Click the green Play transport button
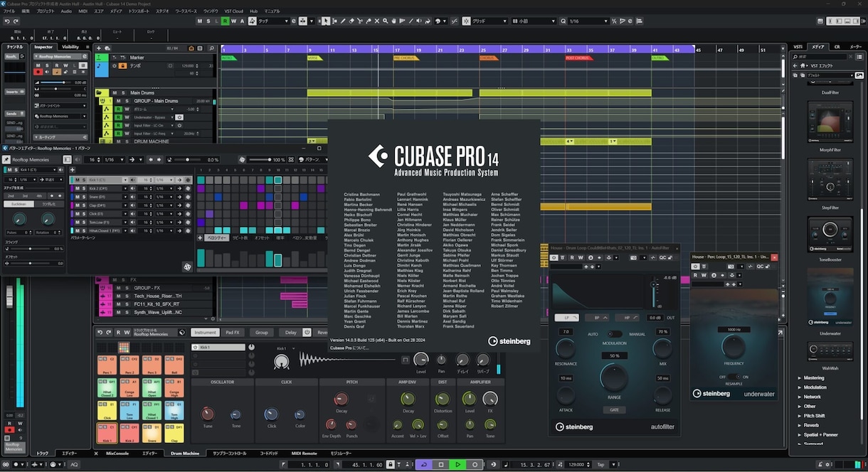This screenshot has height=472, width=868. click(457, 464)
